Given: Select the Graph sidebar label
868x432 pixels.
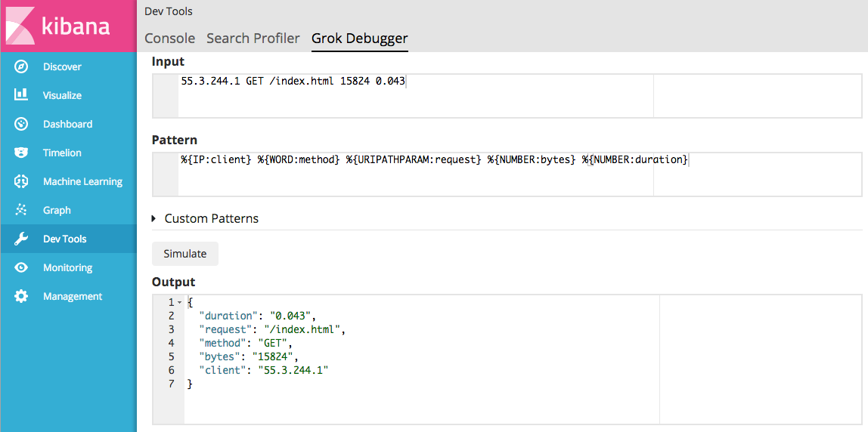Looking at the screenshot, I should tap(57, 211).
